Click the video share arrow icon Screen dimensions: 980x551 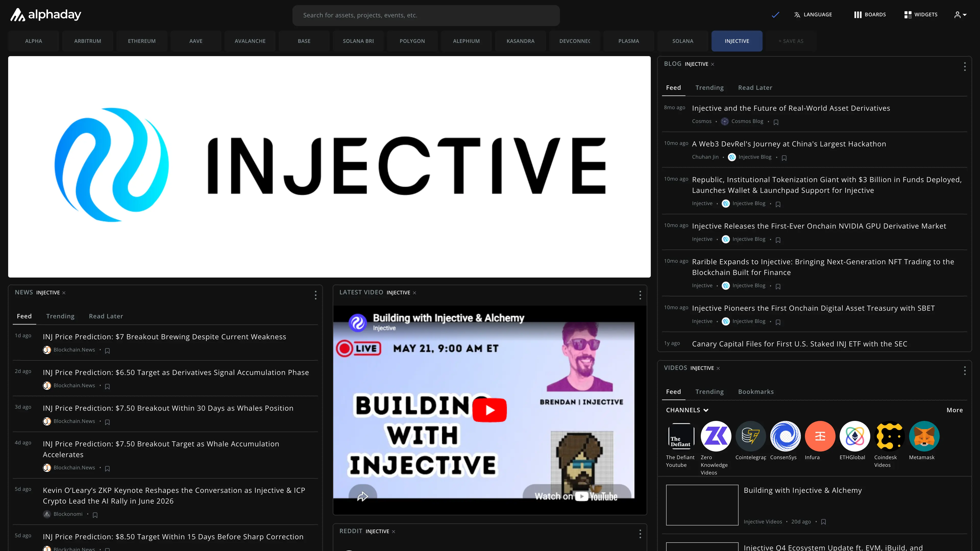(363, 496)
